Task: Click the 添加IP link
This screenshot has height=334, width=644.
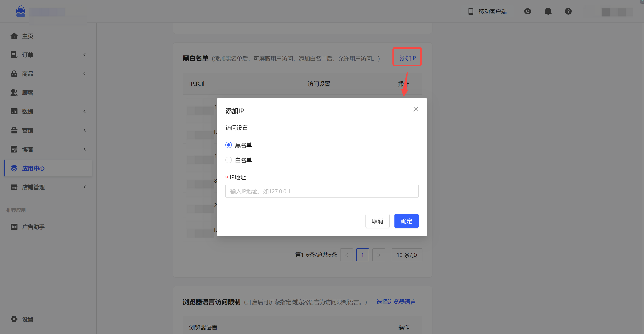Action: 408,58
